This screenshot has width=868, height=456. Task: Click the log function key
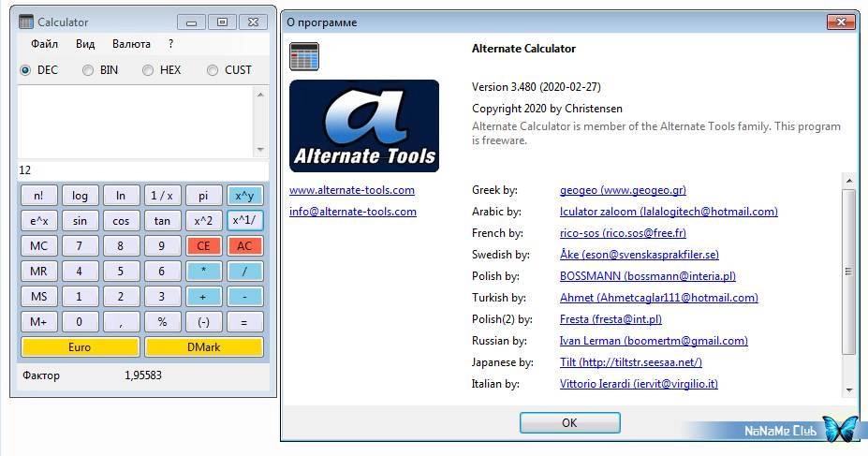click(x=80, y=196)
